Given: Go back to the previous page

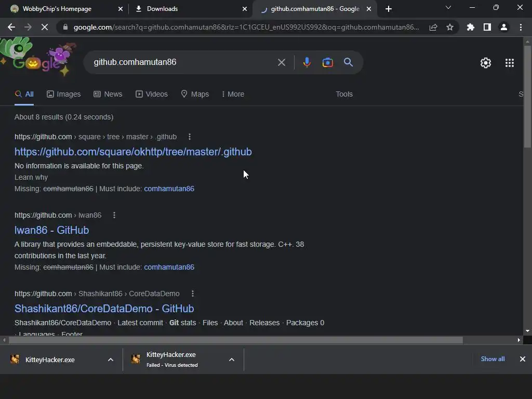Looking at the screenshot, I should click(11, 27).
